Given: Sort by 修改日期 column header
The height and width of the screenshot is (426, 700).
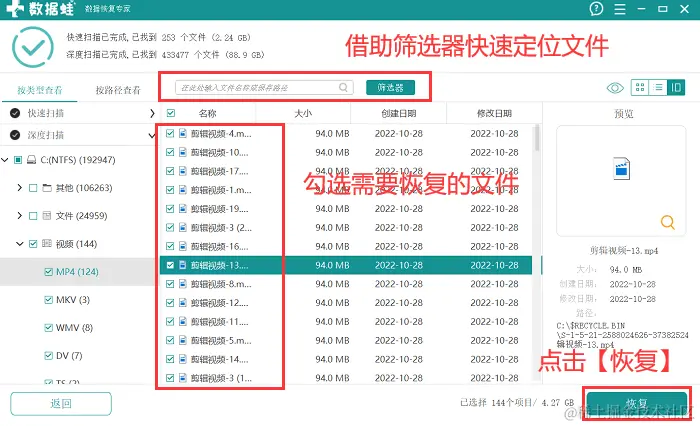Looking at the screenshot, I should pyautogui.click(x=494, y=113).
